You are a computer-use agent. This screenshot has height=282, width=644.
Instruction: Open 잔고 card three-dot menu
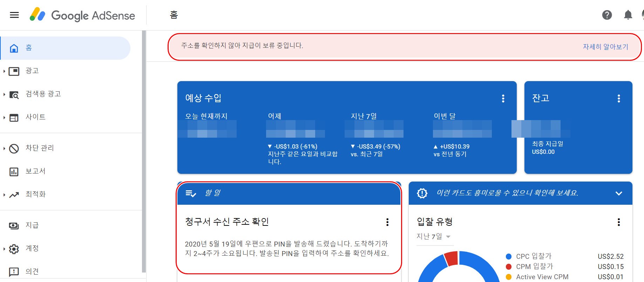tap(619, 98)
